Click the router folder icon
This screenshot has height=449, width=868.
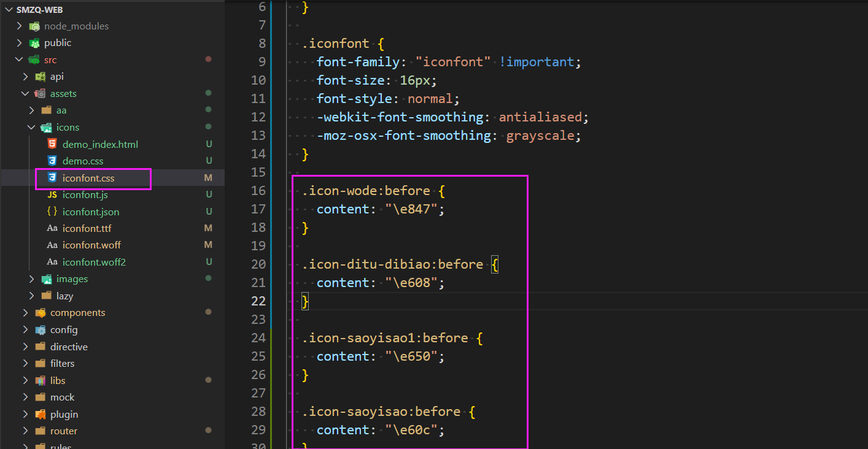41,431
